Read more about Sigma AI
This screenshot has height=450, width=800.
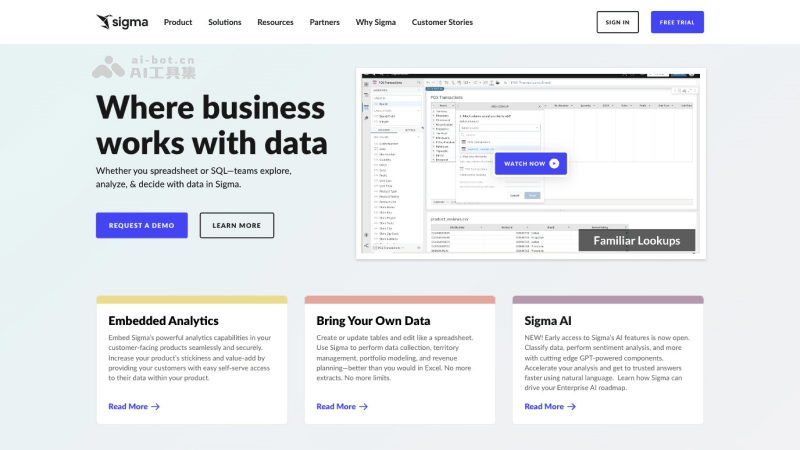coord(550,406)
